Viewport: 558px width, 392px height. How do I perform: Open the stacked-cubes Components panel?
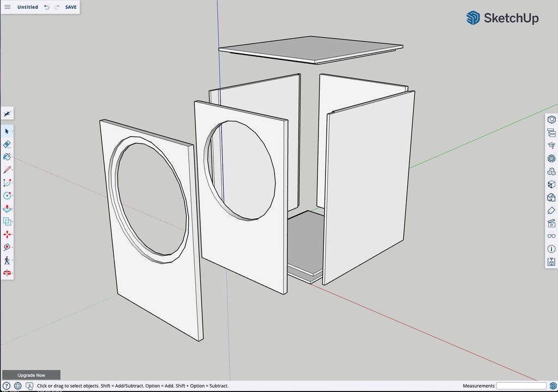tap(551, 171)
